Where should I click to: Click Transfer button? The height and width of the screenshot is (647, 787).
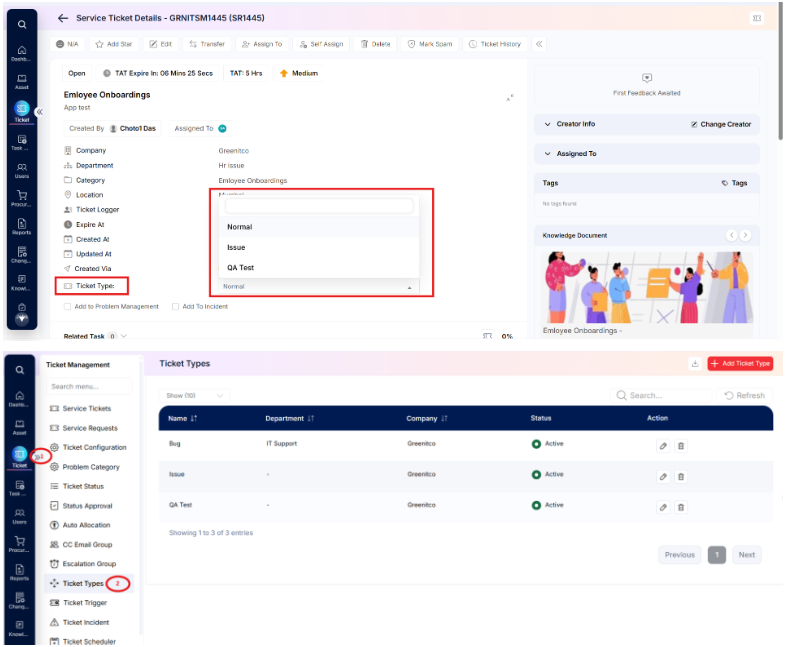tap(207, 44)
